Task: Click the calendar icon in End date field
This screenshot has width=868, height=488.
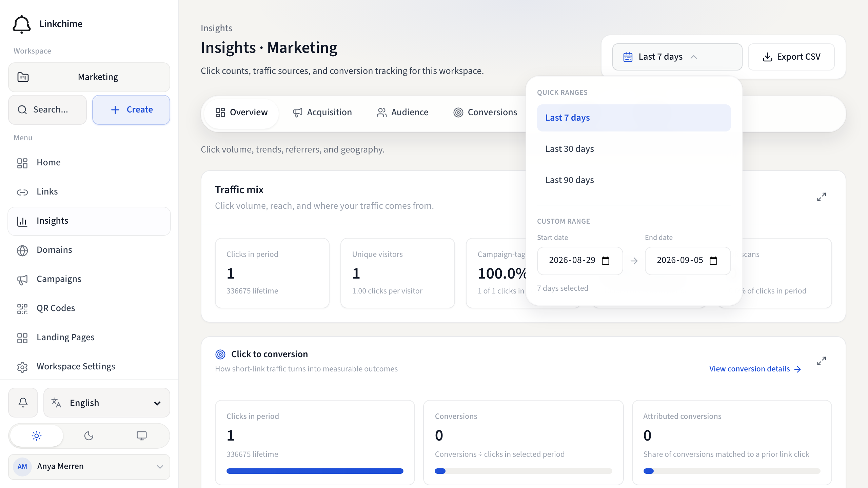Action: [713, 261]
